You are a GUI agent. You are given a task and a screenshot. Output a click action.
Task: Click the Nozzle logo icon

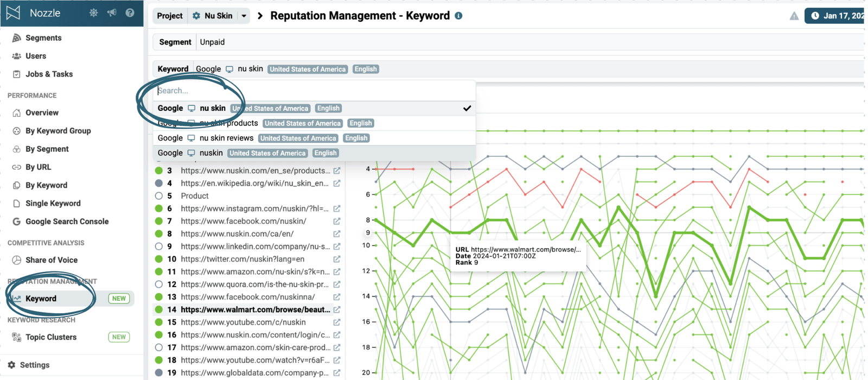(13, 12)
